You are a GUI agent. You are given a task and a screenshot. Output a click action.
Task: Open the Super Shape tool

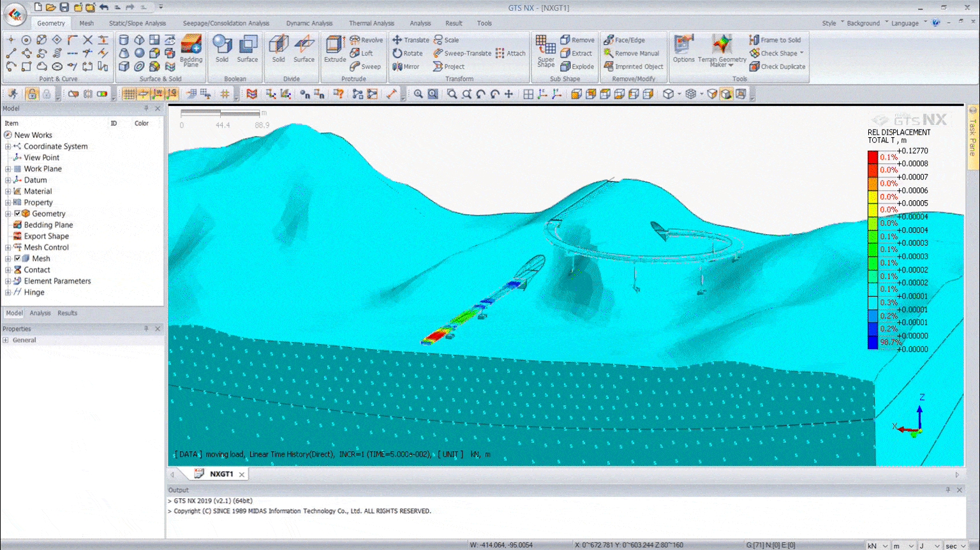[546, 50]
